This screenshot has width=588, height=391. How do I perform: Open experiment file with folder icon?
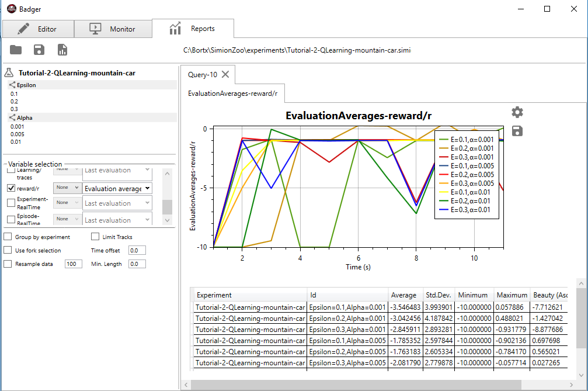click(x=15, y=50)
